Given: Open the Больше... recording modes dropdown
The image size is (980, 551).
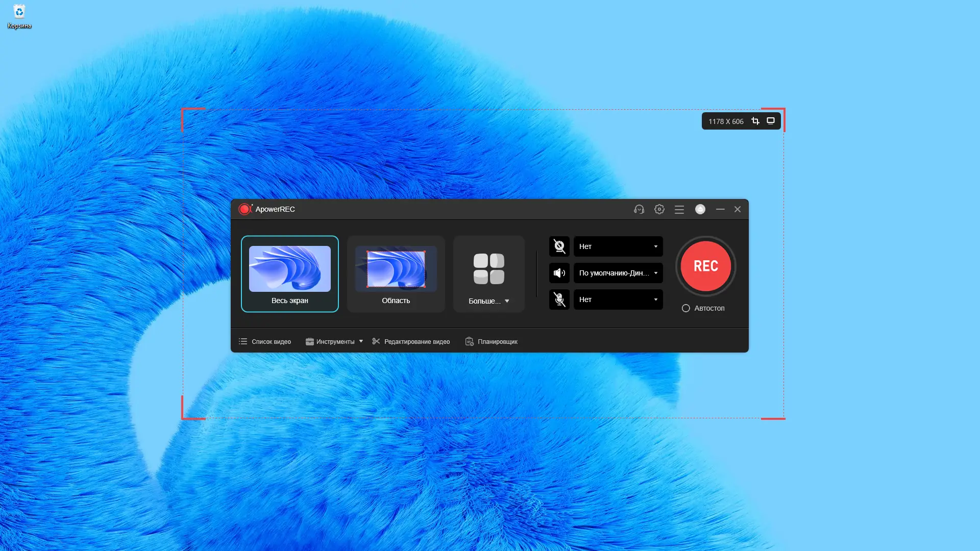Looking at the screenshot, I should click(489, 300).
